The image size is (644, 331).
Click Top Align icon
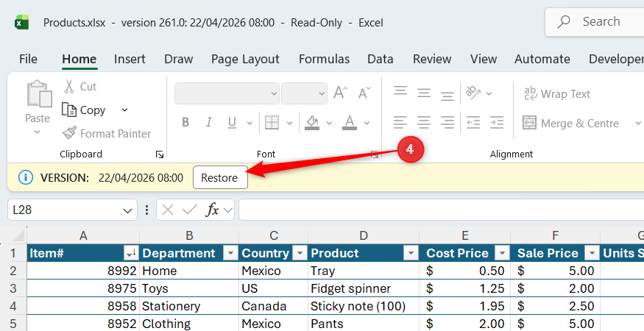point(400,91)
